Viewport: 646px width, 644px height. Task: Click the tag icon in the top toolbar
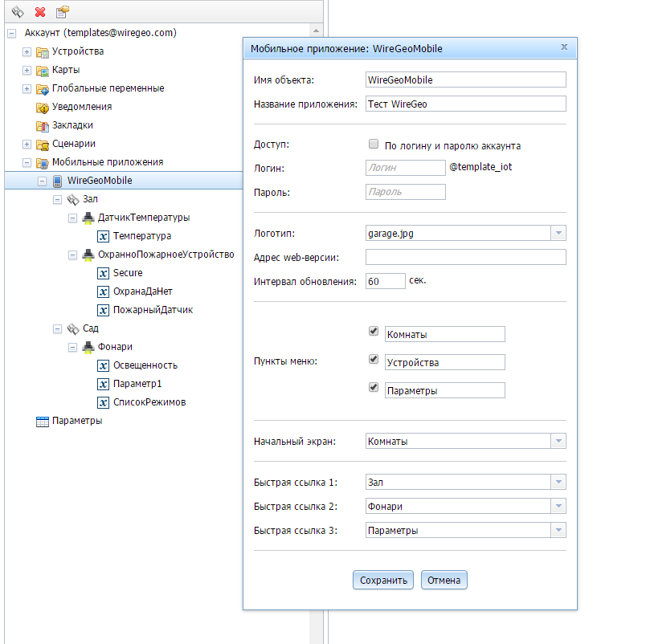coord(18,12)
